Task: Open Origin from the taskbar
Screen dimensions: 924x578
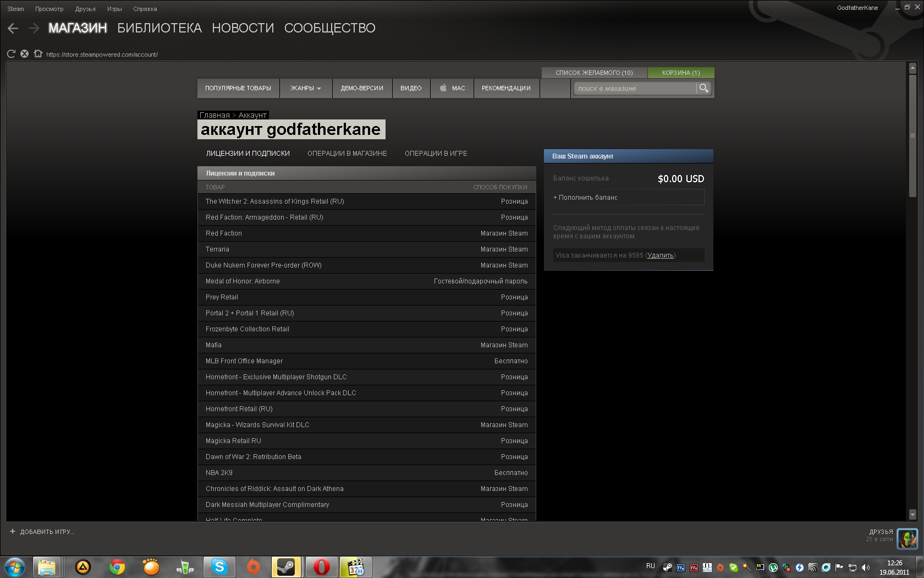Action: coord(253,567)
